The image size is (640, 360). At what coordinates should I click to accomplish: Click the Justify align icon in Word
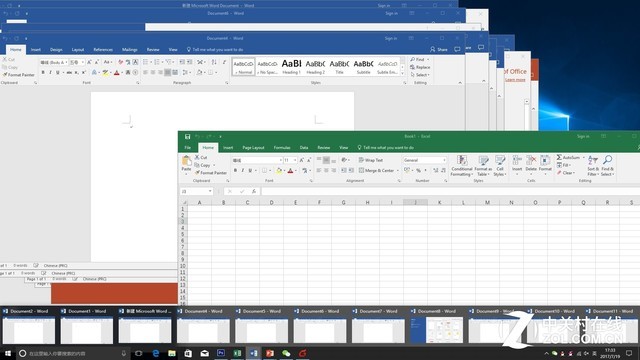pos(167,73)
